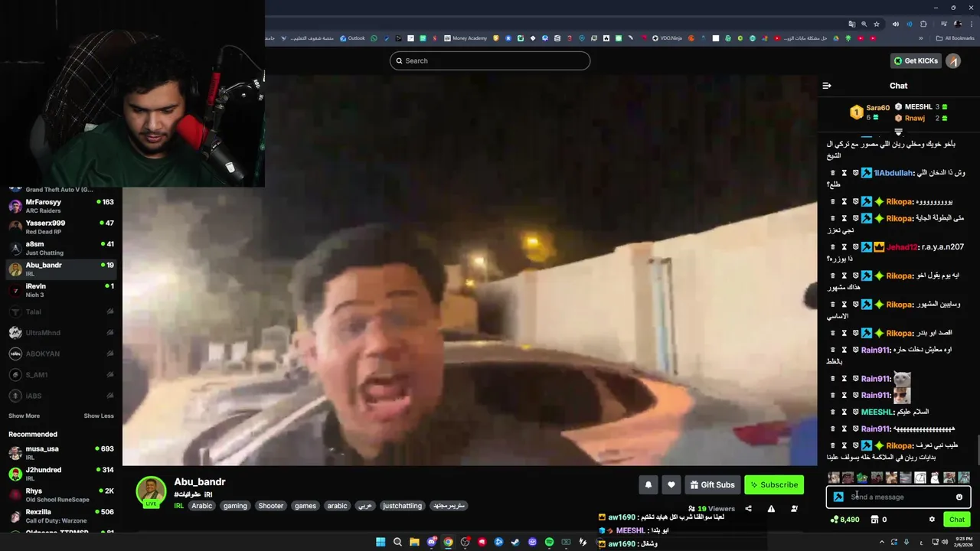Click the gaming tag
This screenshot has width=980, height=551.
[x=235, y=506]
